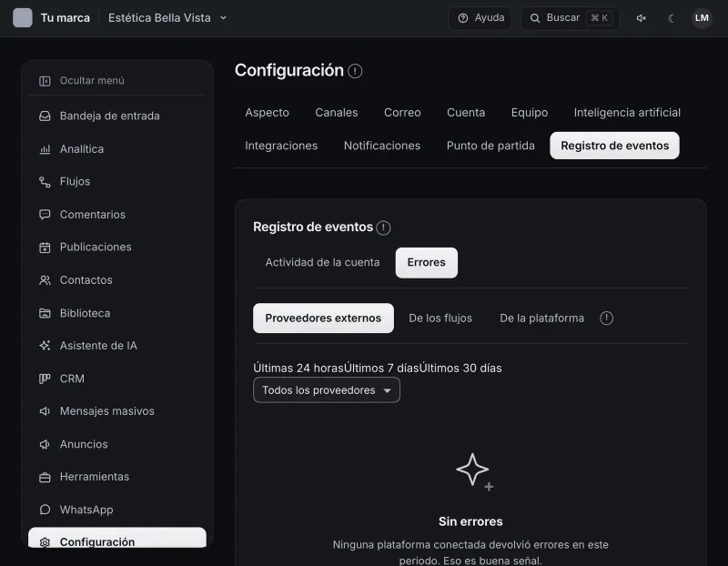Click the info icon beside Configuración title
728x566 pixels.
point(355,71)
